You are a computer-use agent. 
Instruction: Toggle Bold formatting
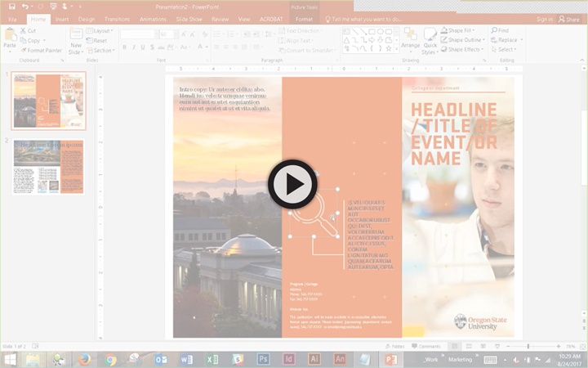click(124, 47)
